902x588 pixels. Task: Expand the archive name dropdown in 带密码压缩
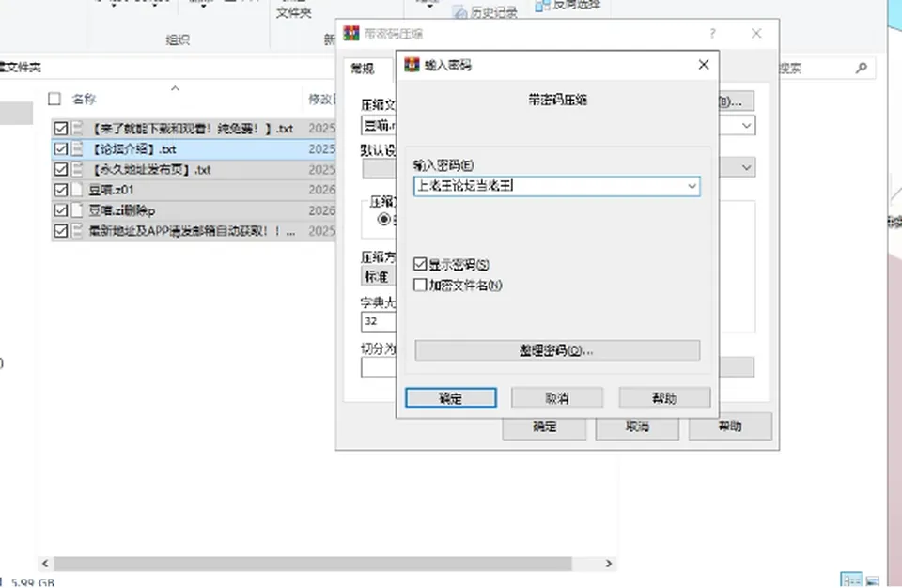(746, 126)
